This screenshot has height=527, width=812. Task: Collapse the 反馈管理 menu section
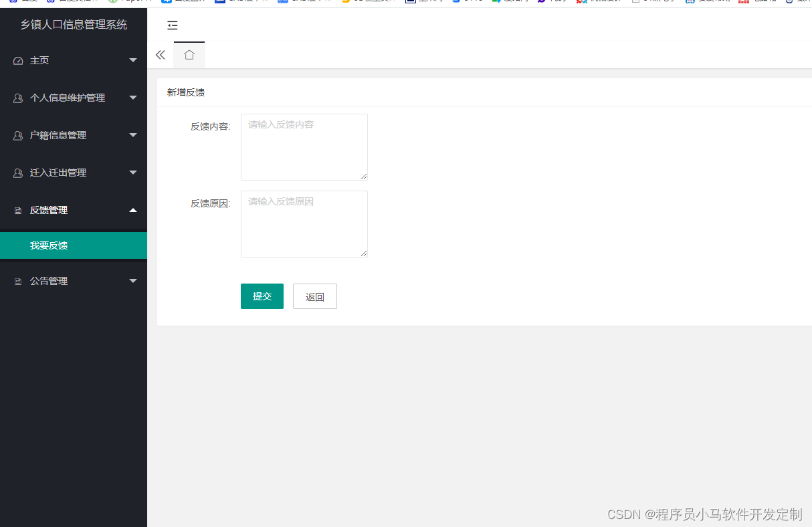click(x=133, y=210)
